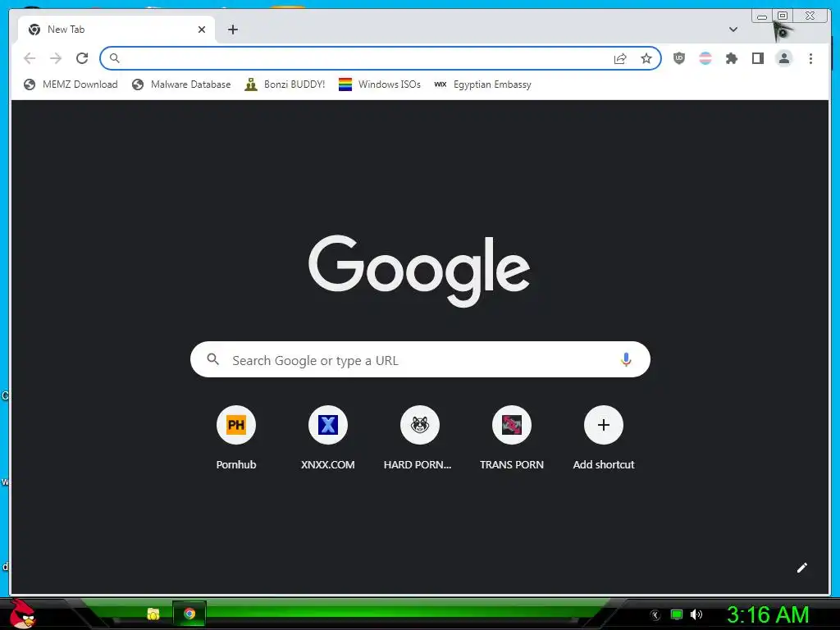Close the New Tab tab
The image size is (840, 630).
202,30
